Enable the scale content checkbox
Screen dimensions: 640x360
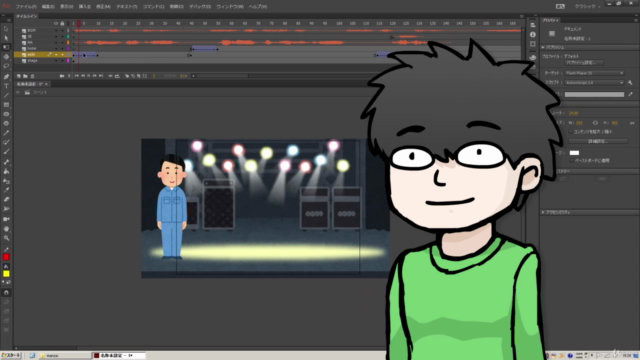[x=571, y=131]
